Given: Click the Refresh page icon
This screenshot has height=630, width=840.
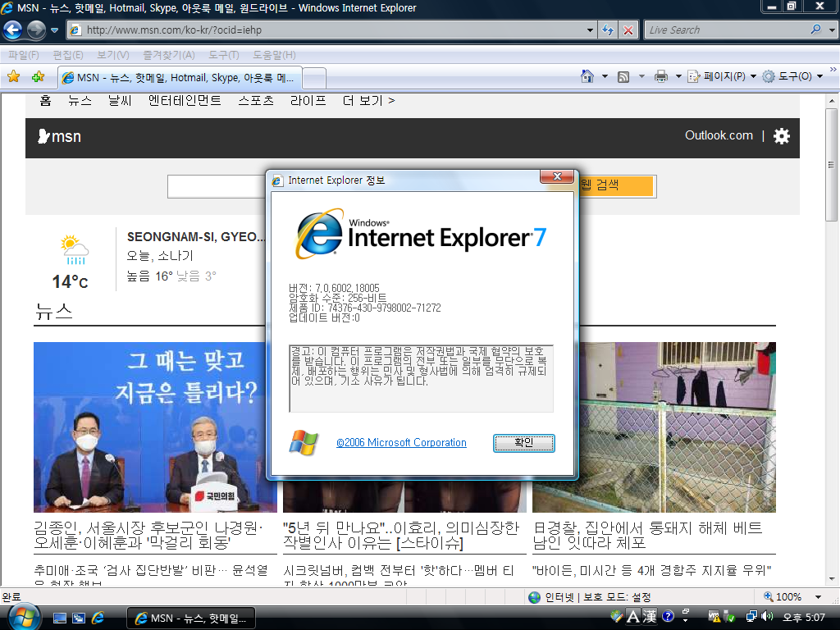Looking at the screenshot, I should pyautogui.click(x=608, y=30).
